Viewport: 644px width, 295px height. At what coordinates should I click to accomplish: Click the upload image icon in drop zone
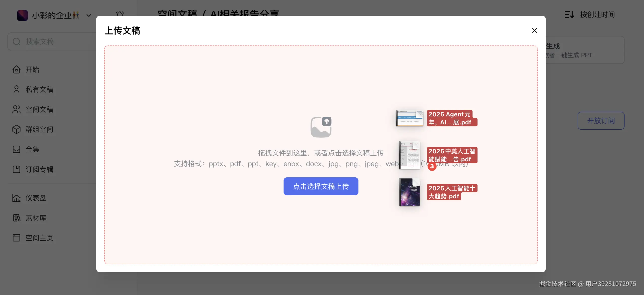321,127
